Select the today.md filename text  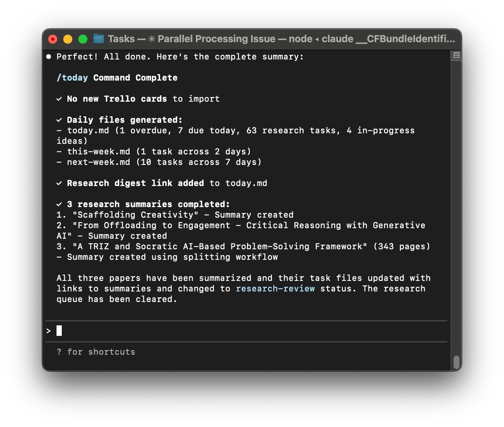88,130
